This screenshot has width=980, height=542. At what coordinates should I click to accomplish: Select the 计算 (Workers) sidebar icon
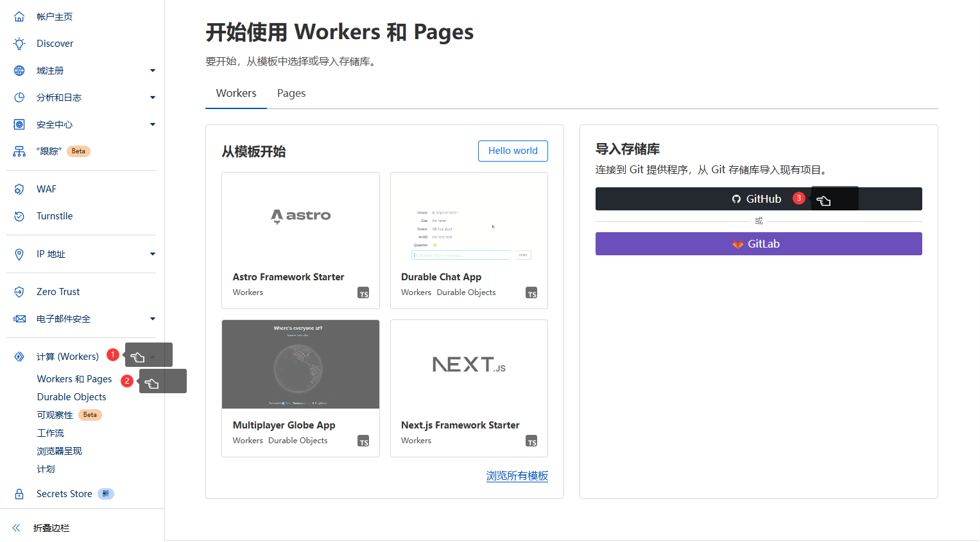[19, 356]
